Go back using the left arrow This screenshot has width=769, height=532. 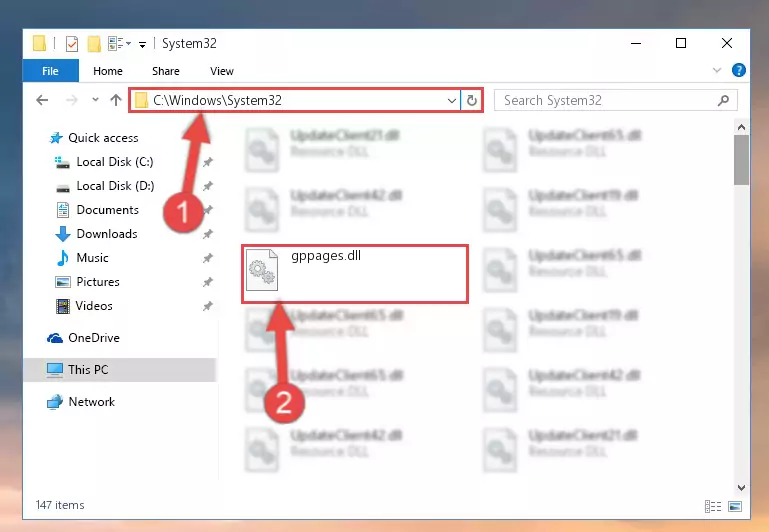pyautogui.click(x=43, y=101)
